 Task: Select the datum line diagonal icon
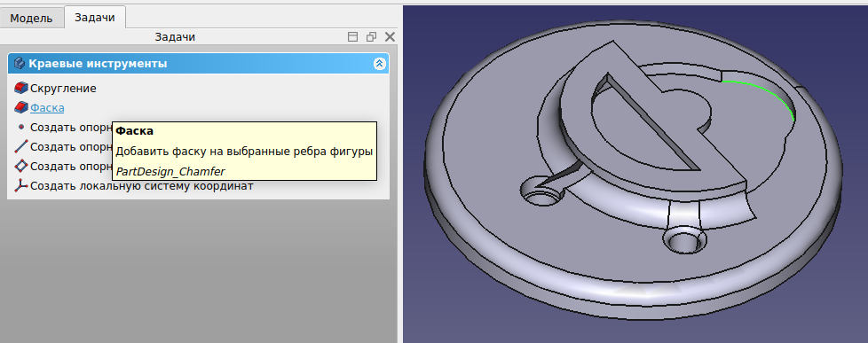21,146
